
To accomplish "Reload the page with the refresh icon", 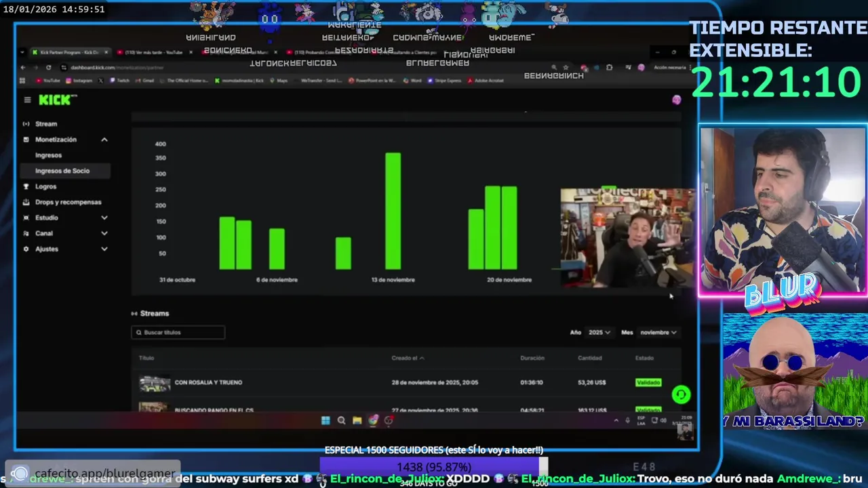I will [48, 67].
